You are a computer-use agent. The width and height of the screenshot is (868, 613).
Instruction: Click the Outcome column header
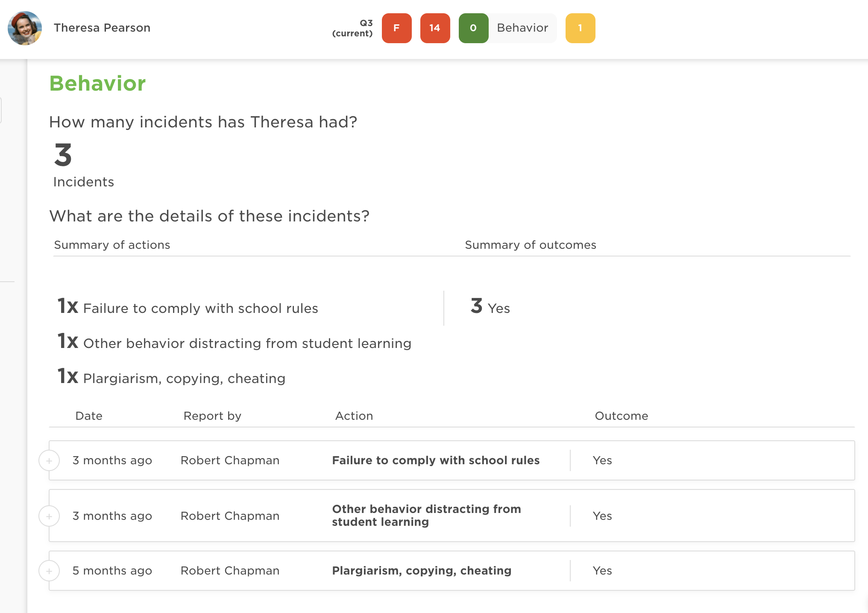coord(621,416)
